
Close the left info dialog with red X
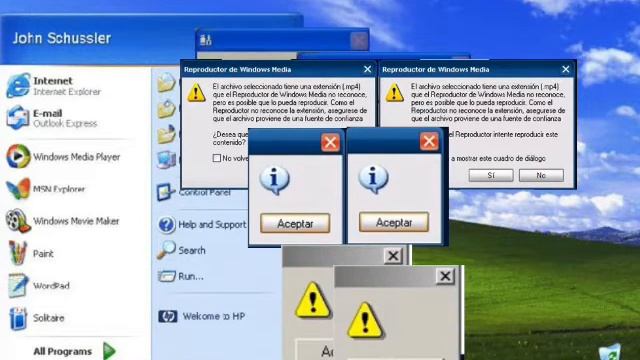[x=330, y=142]
